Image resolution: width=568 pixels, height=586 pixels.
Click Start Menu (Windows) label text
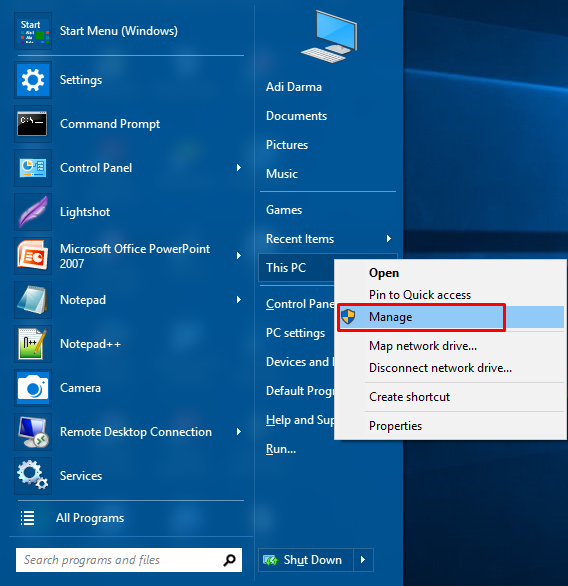pyautogui.click(x=119, y=31)
